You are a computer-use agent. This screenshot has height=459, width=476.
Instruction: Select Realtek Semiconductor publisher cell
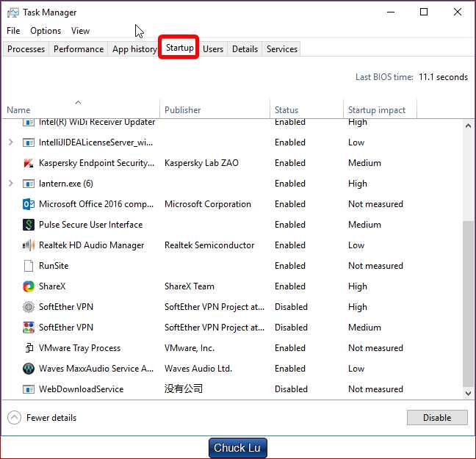pyautogui.click(x=209, y=245)
